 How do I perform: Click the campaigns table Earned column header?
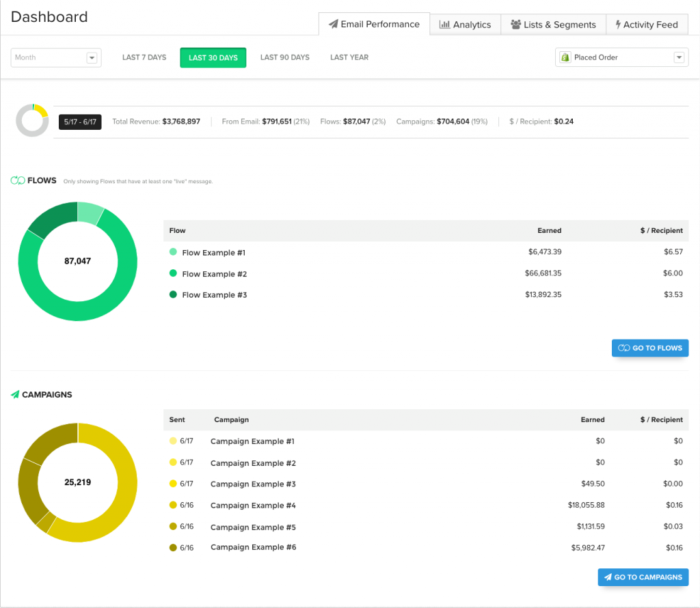point(593,419)
